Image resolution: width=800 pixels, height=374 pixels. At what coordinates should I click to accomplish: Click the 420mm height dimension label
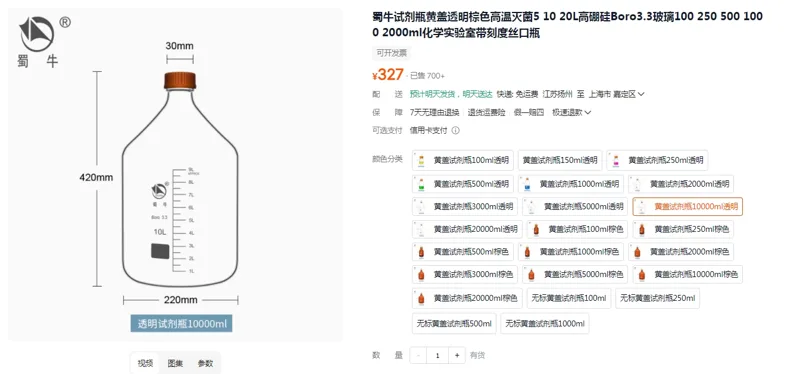click(x=96, y=178)
